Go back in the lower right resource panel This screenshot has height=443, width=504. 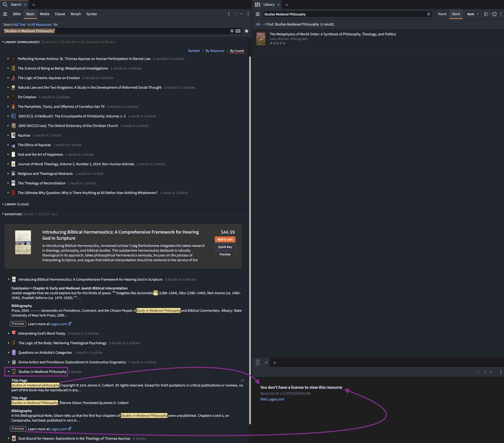point(478,372)
